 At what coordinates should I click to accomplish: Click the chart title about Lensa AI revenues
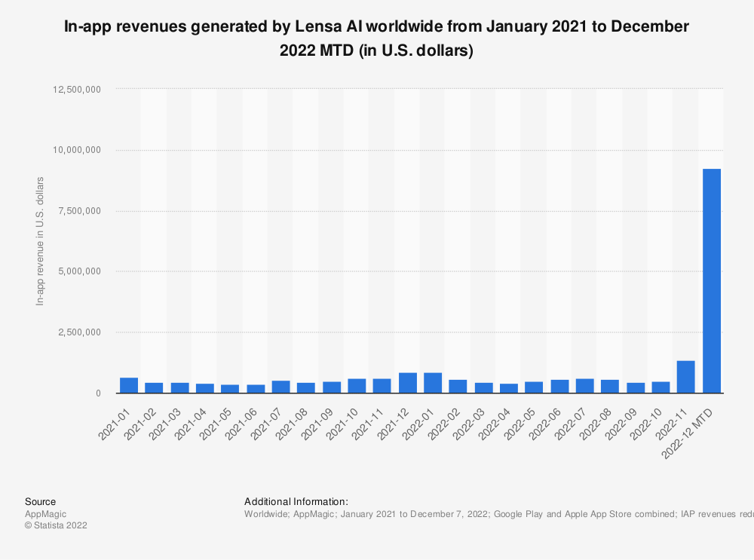point(377,38)
